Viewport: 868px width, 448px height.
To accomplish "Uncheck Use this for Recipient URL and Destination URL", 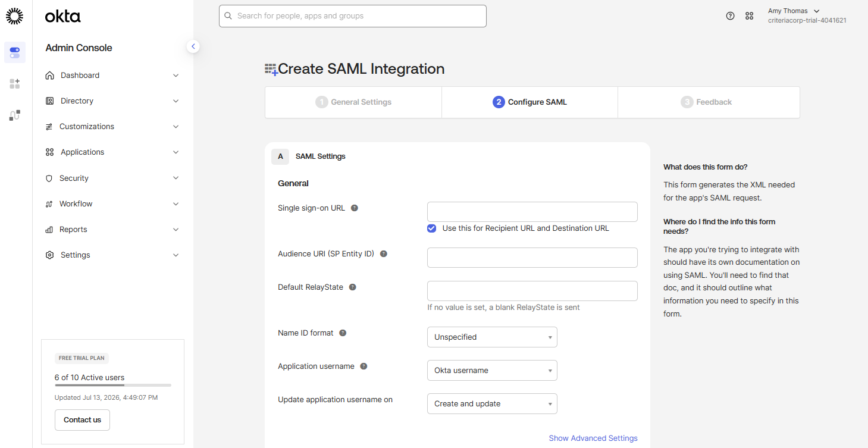I will click(x=432, y=228).
